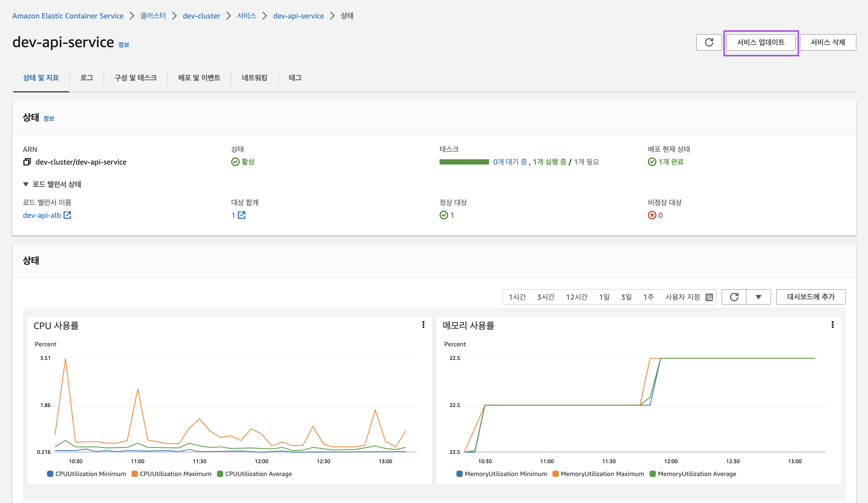The height and width of the screenshot is (503, 868).
Task: Open 정보 link beside dev-api-service title
Action: pyautogui.click(x=124, y=45)
